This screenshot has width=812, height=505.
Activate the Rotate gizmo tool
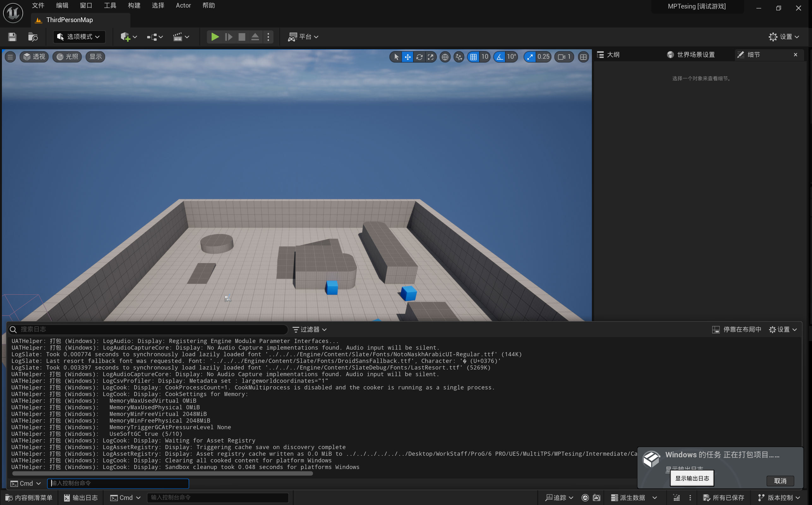click(419, 57)
